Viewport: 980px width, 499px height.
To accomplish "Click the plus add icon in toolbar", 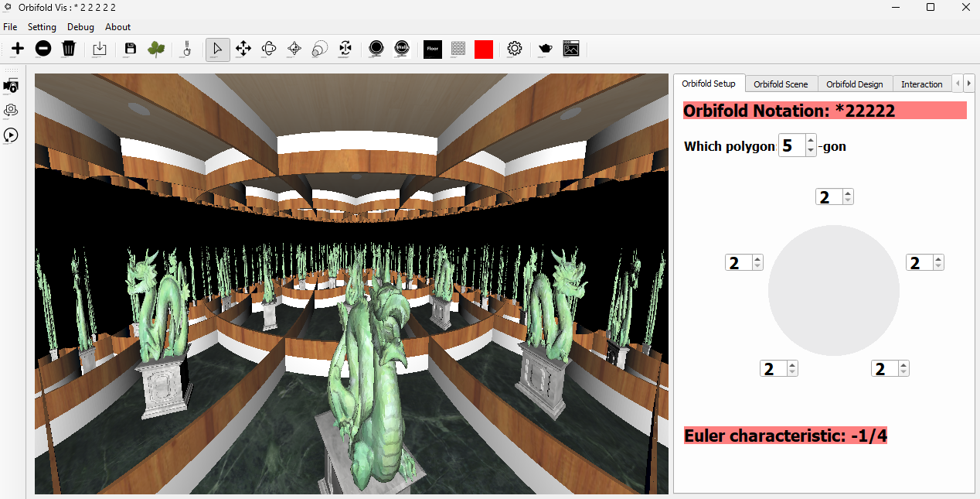I will 18,49.
